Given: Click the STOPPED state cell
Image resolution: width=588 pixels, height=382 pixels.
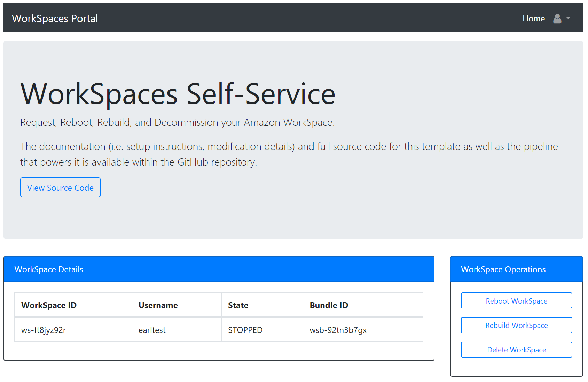Looking at the screenshot, I should 262,330.
